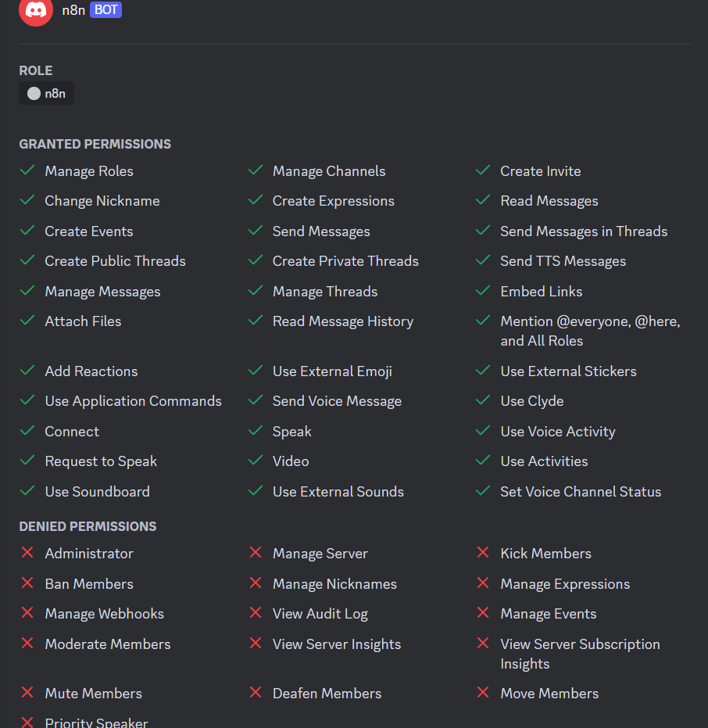708x728 pixels.
Task: Select the n8n role chip
Action: 47,94
